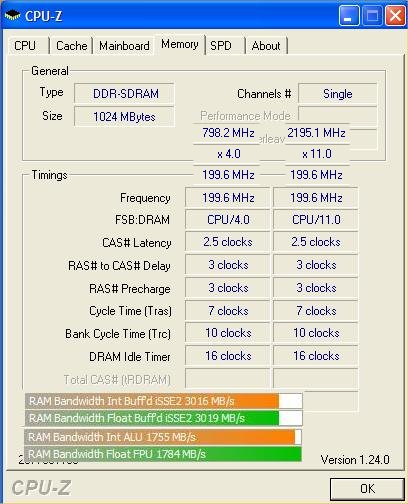Click the 798.2 MHz value
Image resolution: width=408 pixels, height=504 pixels.
[228, 133]
